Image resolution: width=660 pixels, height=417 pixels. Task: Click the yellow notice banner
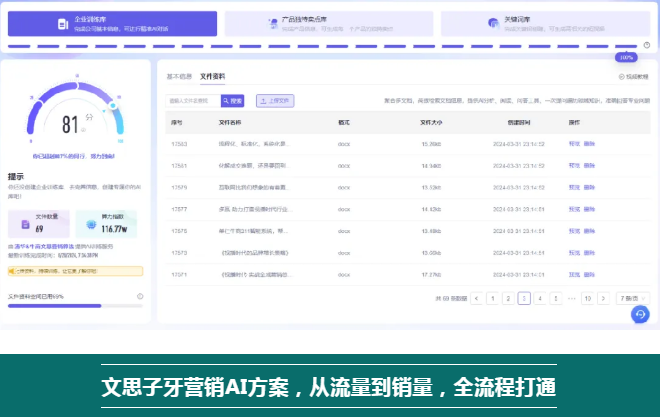(x=75, y=271)
